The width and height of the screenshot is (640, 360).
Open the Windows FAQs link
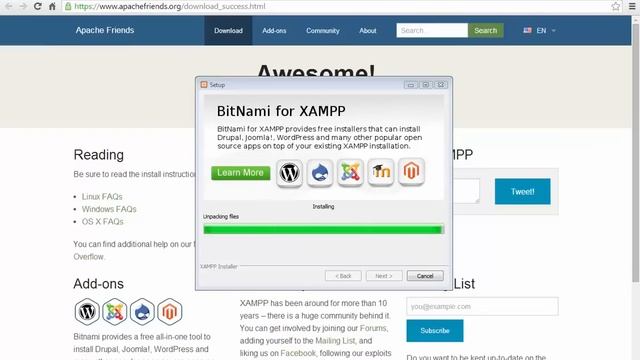(x=109, y=209)
